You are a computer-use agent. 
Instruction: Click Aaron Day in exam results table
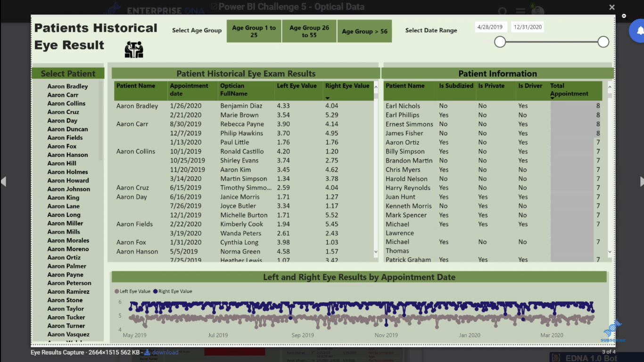[132, 197]
